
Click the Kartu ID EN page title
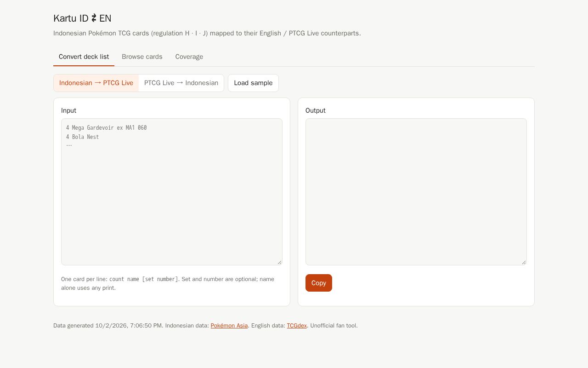[x=82, y=18]
